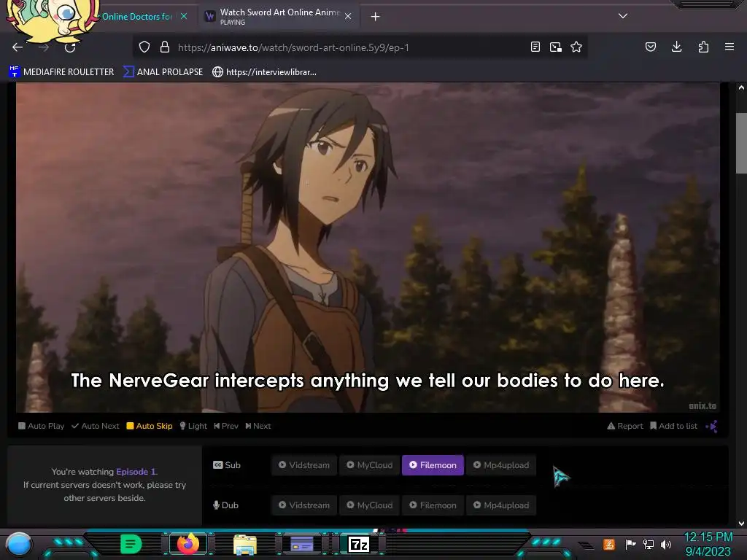Click Firefox icon in taskbar
Image resolution: width=747 pixels, height=560 pixels.
pyautogui.click(x=187, y=544)
